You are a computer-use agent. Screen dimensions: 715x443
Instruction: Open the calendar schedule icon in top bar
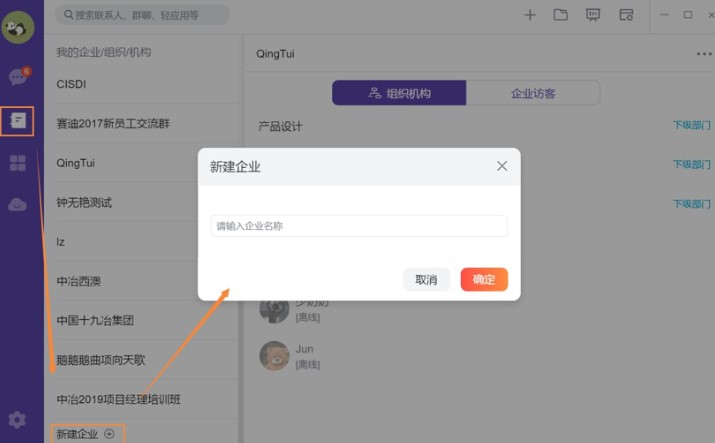click(x=626, y=15)
